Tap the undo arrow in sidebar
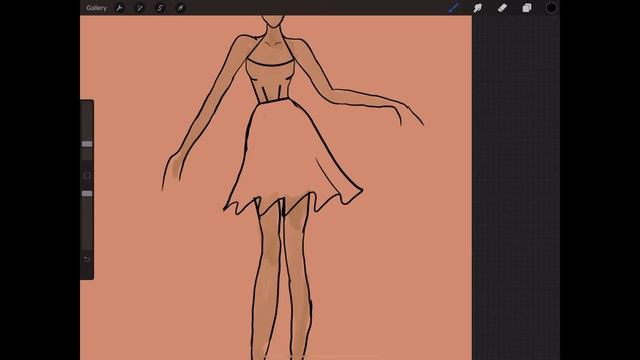Viewport: 640px width, 360px height. coord(87,259)
